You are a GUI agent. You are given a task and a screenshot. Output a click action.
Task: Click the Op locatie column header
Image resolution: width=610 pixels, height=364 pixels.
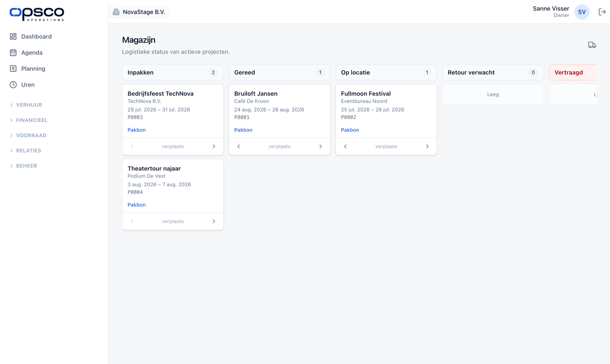click(x=386, y=73)
